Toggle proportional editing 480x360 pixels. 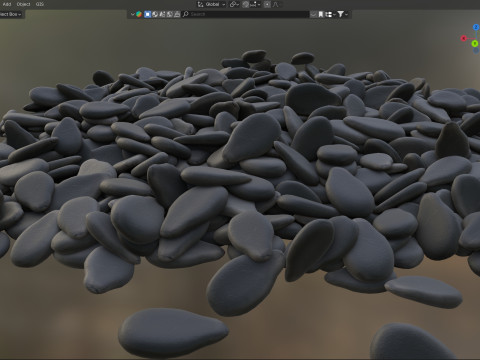[267, 4]
